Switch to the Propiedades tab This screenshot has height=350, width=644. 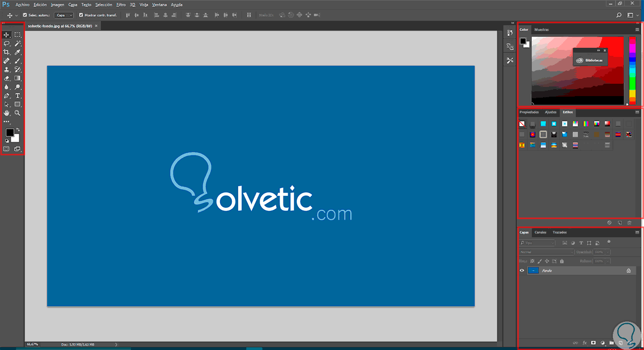[x=529, y=112]
